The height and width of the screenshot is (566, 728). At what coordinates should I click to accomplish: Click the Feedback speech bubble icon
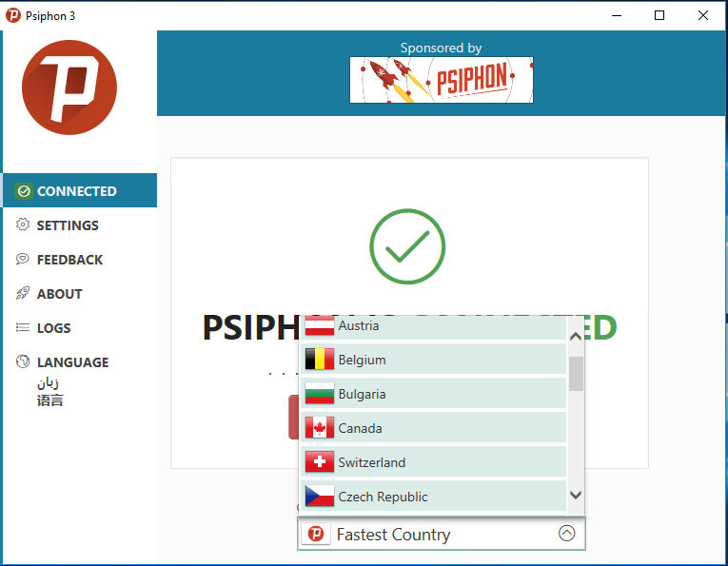22,259
